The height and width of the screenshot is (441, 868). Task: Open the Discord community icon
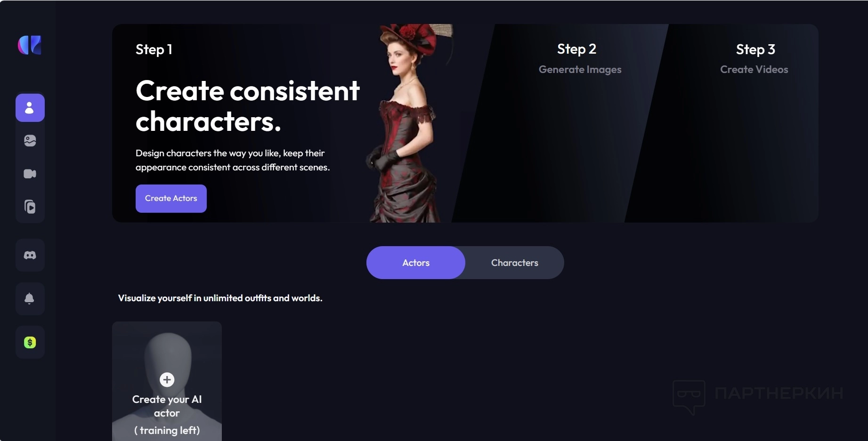(30, 255)
